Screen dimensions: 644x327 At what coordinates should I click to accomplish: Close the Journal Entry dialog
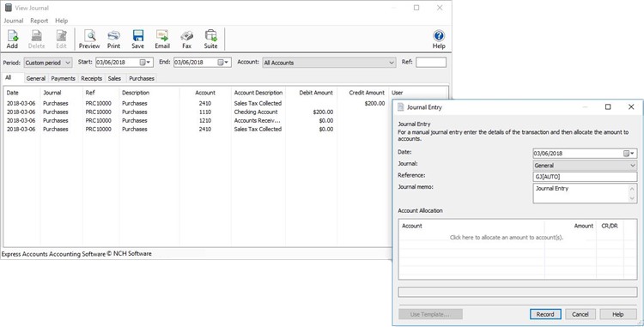tap(631, 106)
